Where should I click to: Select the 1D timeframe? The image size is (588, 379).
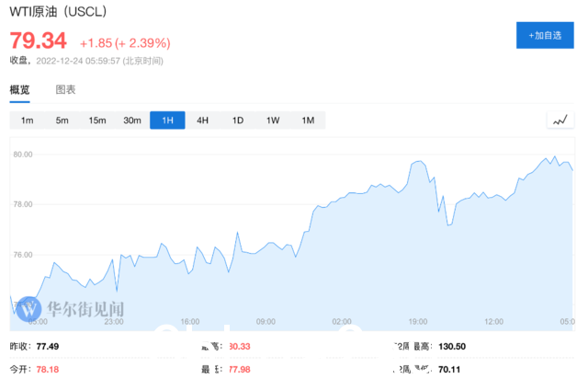pyautogui.click(x=237, y=121)
